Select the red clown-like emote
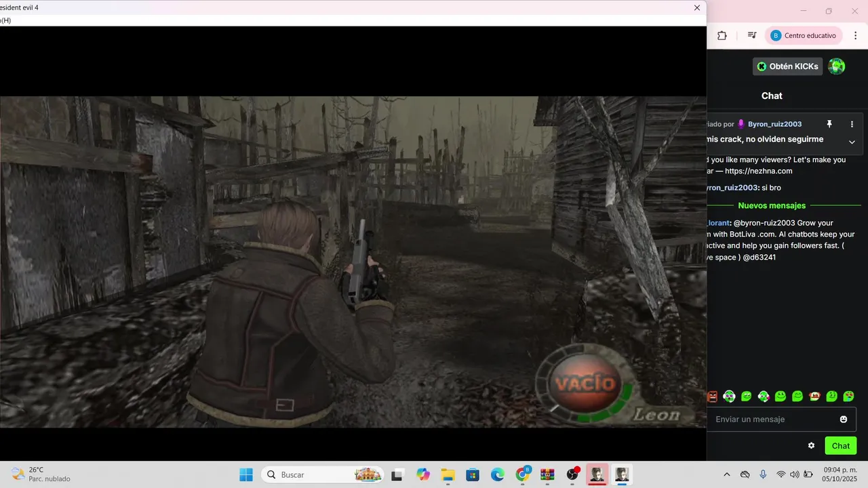The height and width of the screenshot is (488, 868). pos(814,396)
